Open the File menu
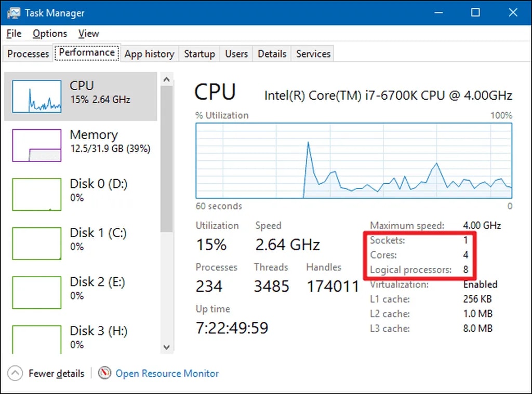This screenshot has width=532, height=394. coord(13,33)
